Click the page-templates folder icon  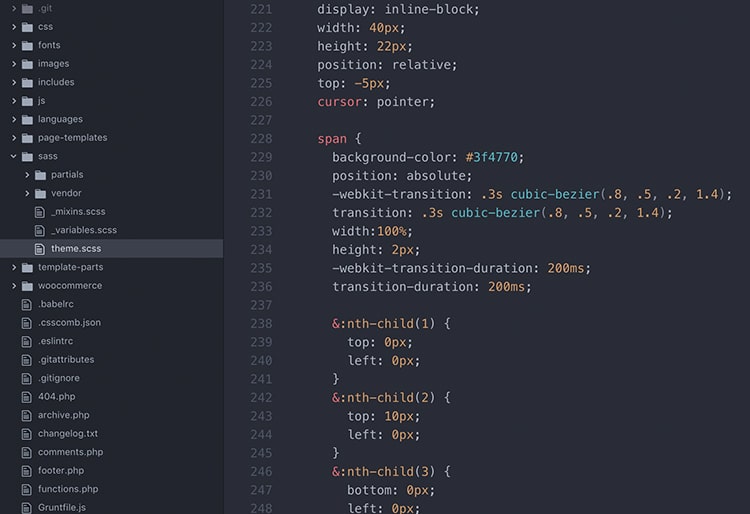(27, 138)
